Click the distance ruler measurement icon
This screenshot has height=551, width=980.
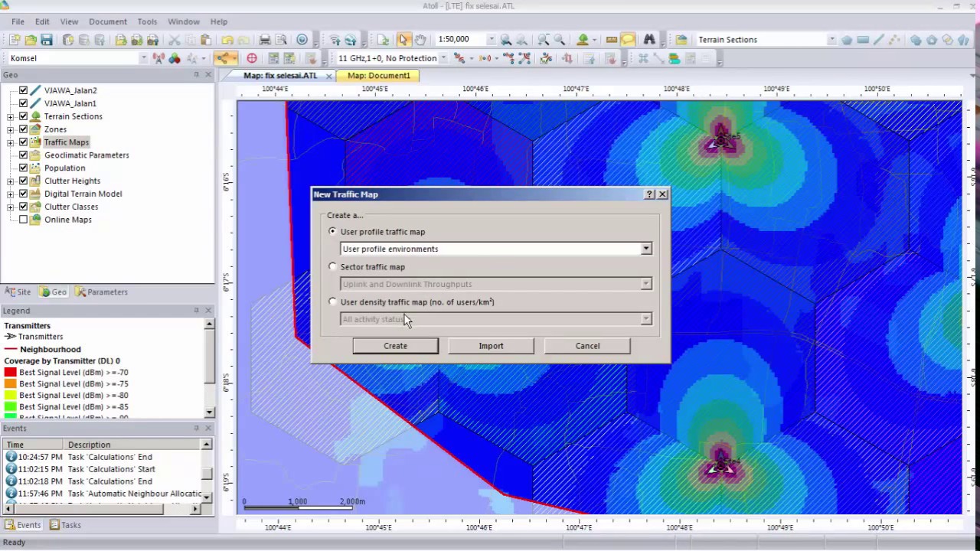coord(612,40)
